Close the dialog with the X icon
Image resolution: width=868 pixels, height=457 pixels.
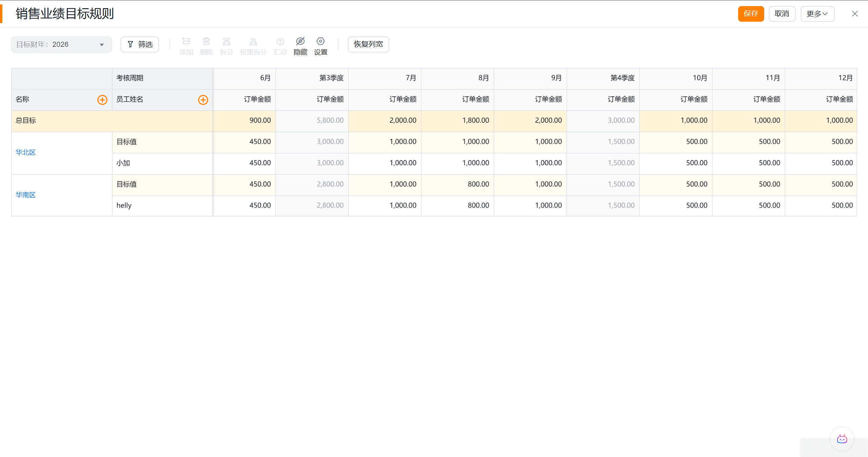pyautogui.click(x=854, y=14)
